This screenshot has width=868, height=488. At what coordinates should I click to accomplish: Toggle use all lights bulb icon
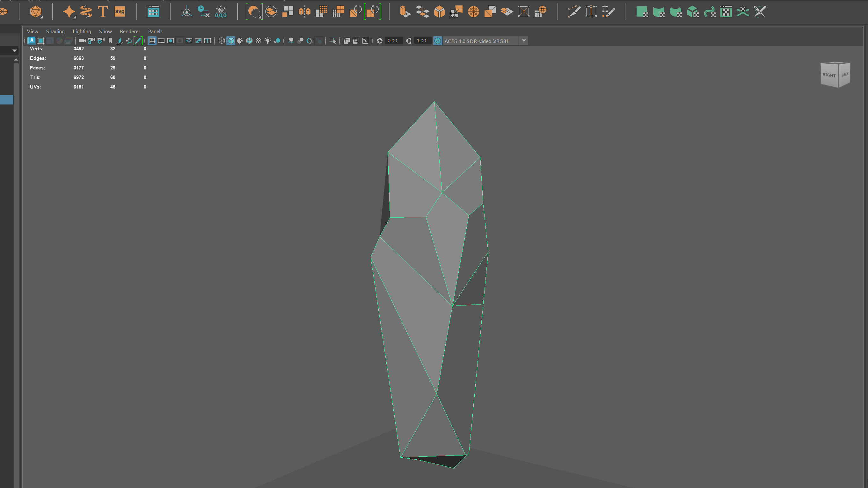[267, 41]
